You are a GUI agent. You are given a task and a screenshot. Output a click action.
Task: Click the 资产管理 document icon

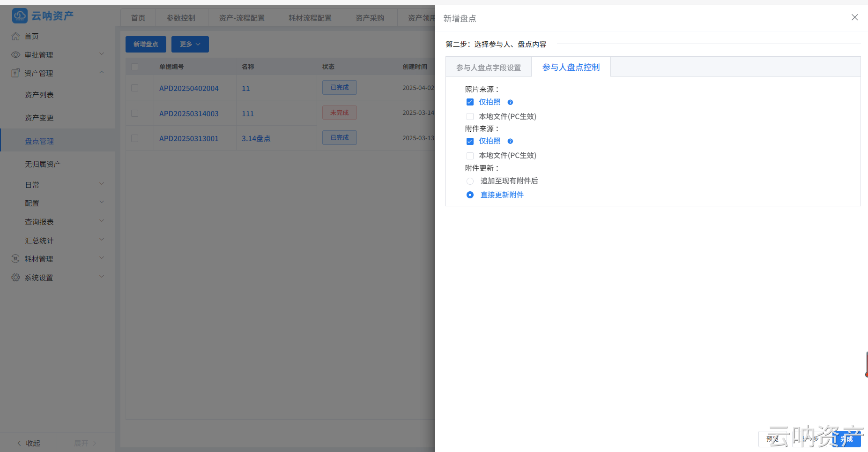15,73
